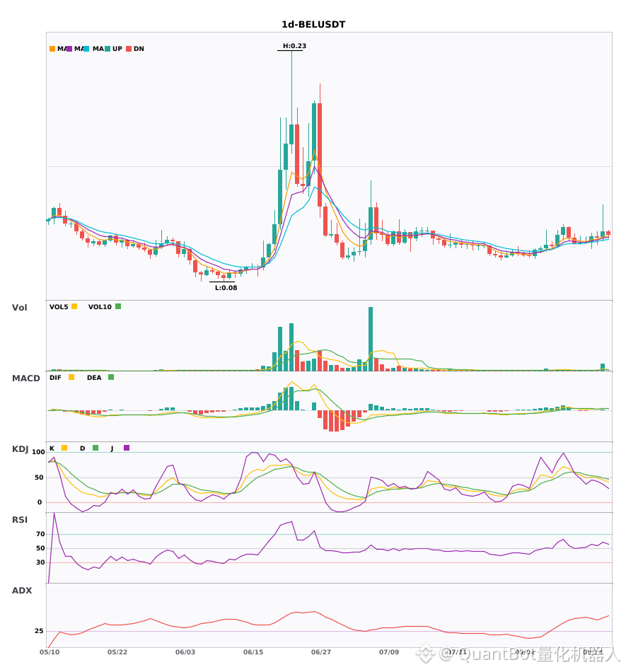Click the 06/27 date label
626x672 pixels.
coord(321,652)
